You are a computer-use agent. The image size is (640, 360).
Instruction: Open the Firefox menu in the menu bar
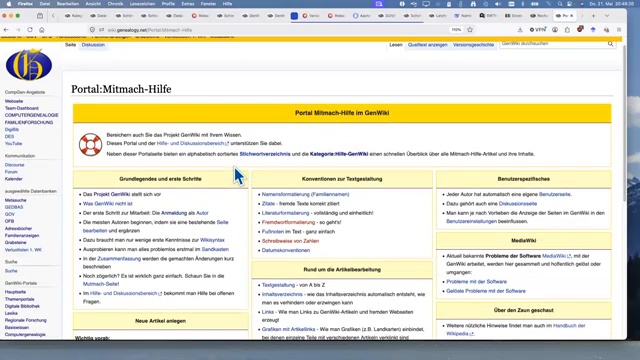tap(25, 4)
